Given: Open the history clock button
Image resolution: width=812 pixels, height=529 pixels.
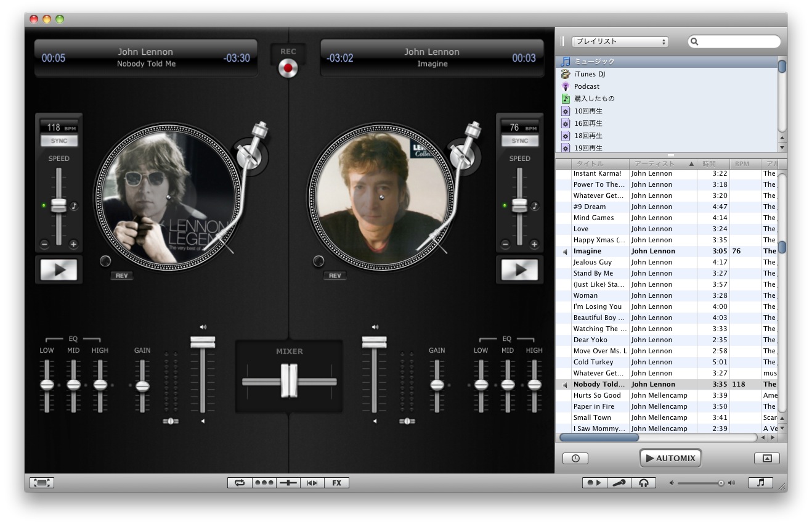Looking at the screenshot, I should point(575,458).
